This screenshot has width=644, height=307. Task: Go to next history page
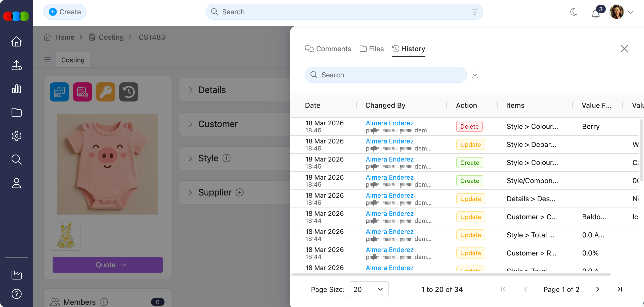(597, 289)
